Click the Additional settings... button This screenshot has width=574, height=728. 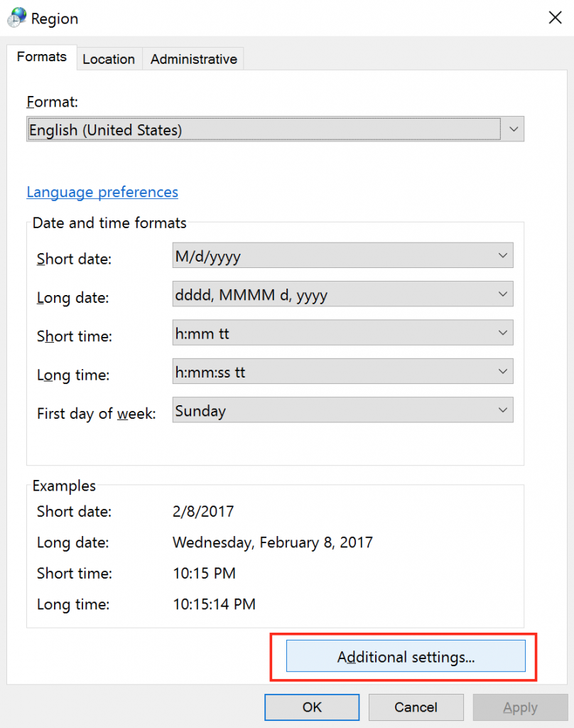pos(406,656)
